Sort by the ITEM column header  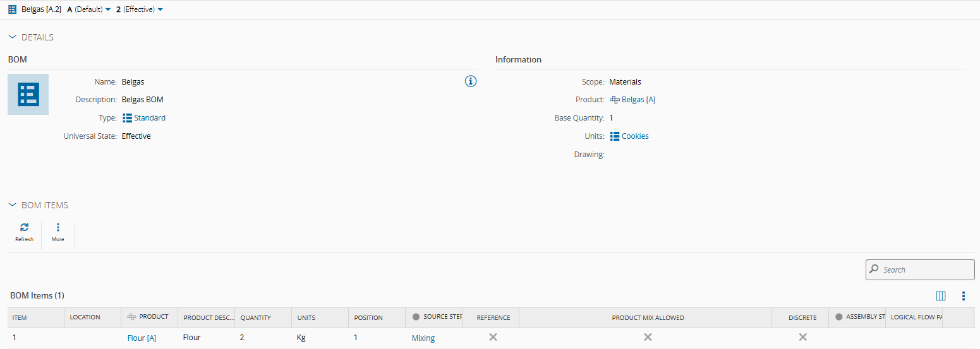[36, 317]
